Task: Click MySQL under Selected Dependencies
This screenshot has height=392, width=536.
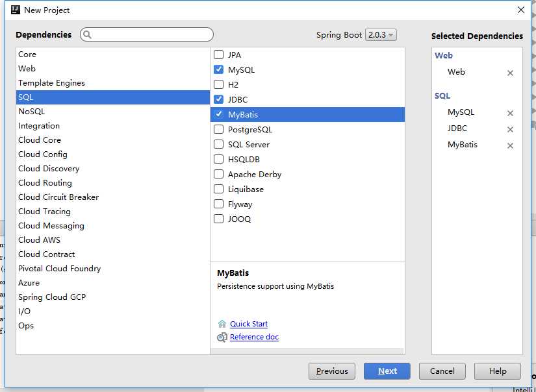Action: [x=461, y=112]
